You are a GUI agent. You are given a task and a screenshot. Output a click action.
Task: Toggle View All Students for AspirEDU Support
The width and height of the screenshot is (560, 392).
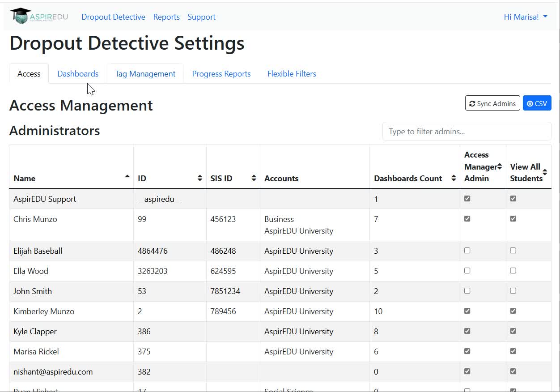(x=513, y=199)
